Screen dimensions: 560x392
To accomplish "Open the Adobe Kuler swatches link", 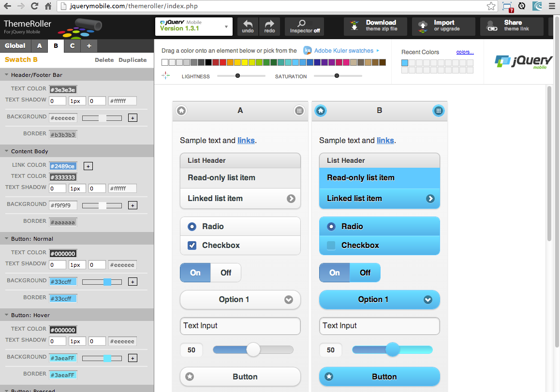I will (343, 50).
